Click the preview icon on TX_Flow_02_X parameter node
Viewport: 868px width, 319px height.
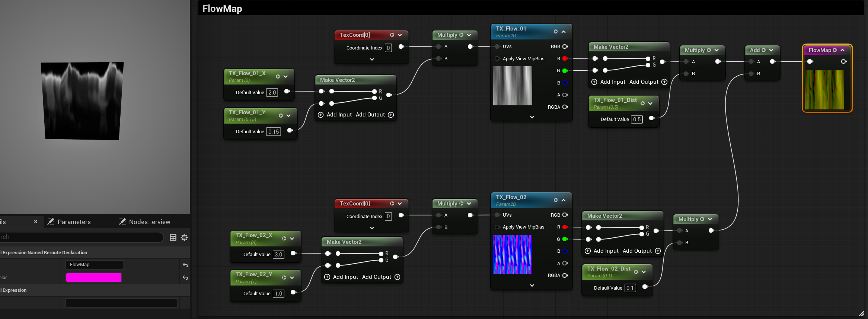tap(284, 239)
